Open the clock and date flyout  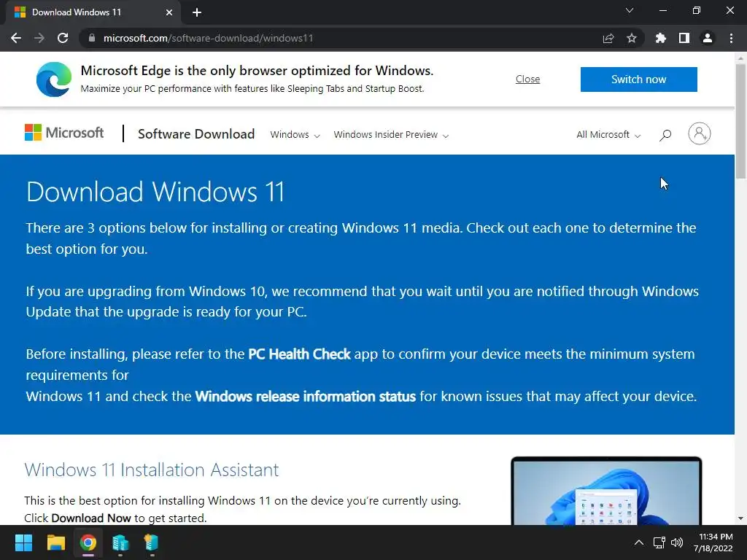(713, 542)
